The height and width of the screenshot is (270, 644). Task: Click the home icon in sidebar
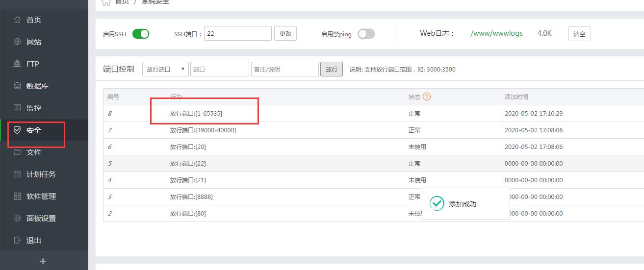17,20
